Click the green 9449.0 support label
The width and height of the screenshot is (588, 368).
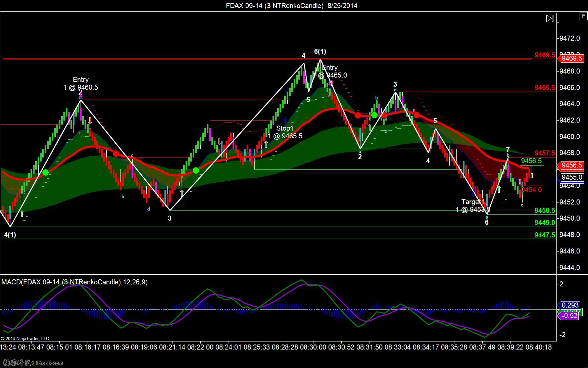point(545,223)
